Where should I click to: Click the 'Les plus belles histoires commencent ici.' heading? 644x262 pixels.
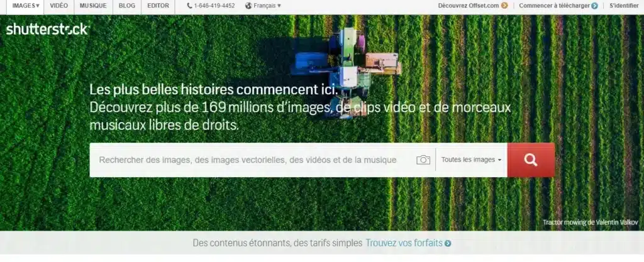[x=215, y=89]
